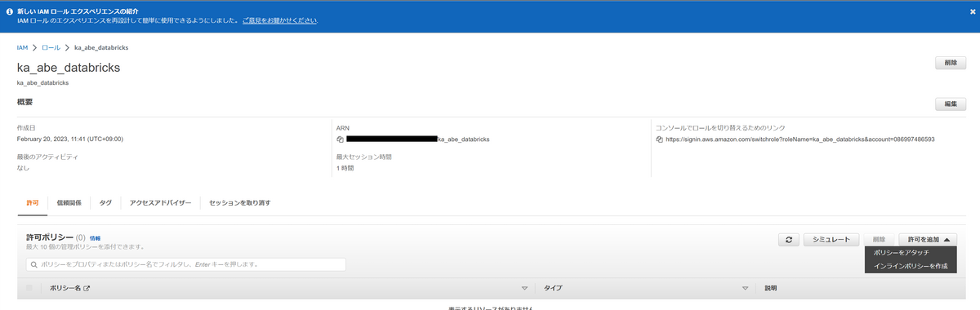Click the disabled 削除 button in policy toolbar
980x310 pixels.
879,240
